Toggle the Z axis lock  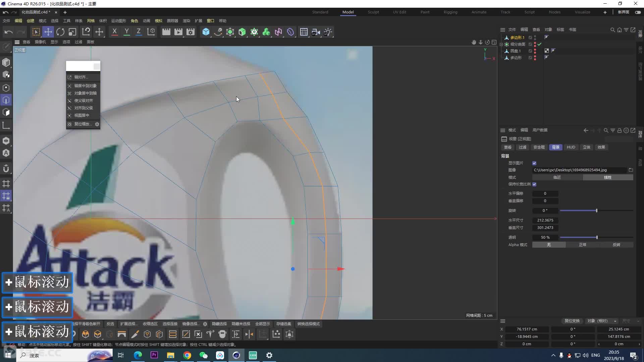[x=139, y=32]
